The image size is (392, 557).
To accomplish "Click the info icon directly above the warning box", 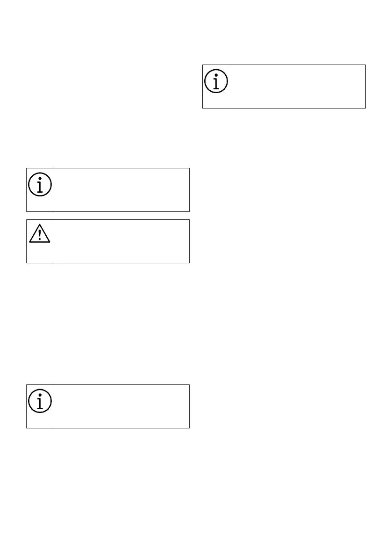I will [40, 186].
